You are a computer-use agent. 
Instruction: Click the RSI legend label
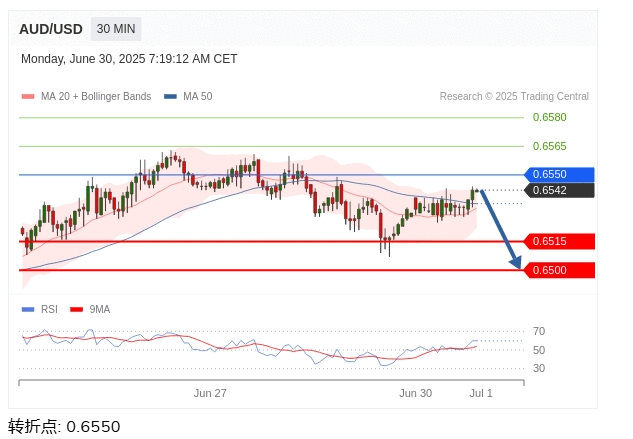coord(49,309)
